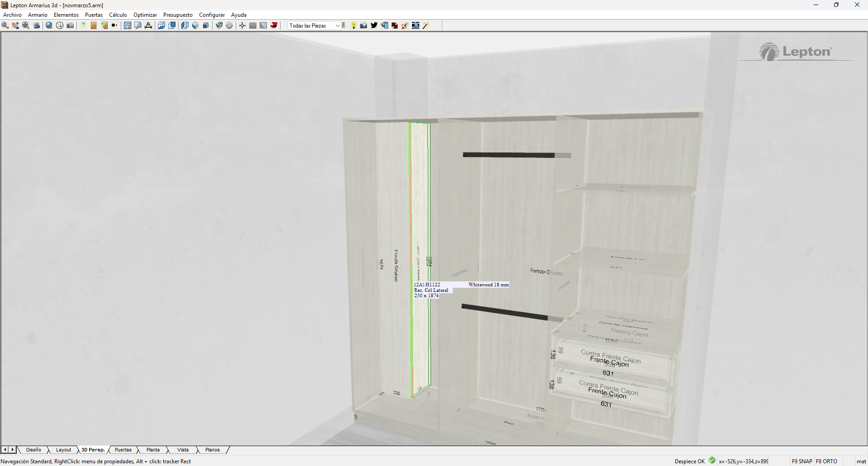Click the lightbulb lighting icon

[x=353, y=26]
